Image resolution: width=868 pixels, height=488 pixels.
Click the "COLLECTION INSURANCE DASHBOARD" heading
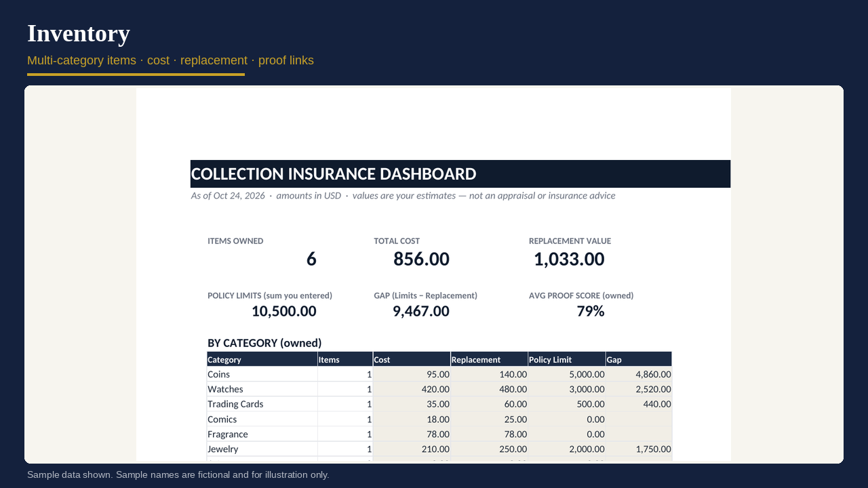(x=334, y=174)
